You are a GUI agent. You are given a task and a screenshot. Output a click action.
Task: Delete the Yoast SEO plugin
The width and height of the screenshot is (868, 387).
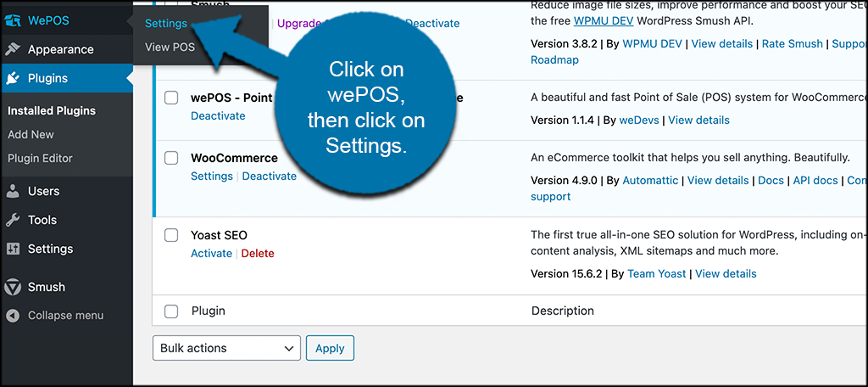[258, 254]
